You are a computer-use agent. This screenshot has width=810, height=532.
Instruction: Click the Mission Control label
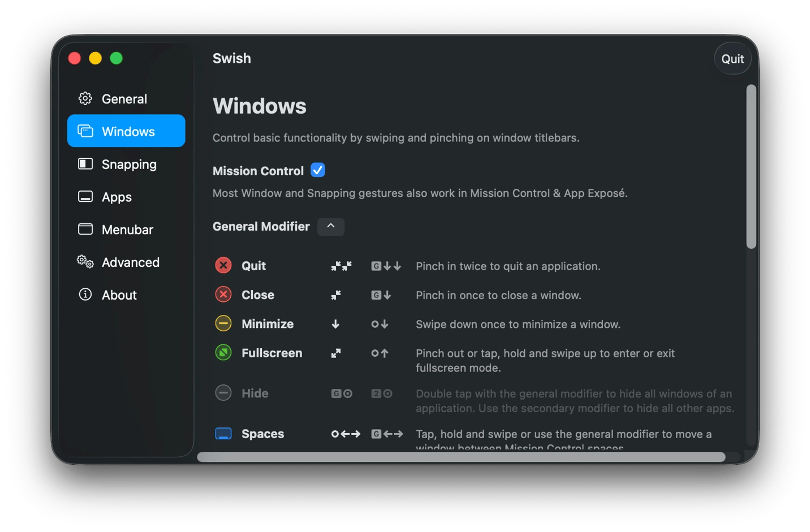(258, 171)
